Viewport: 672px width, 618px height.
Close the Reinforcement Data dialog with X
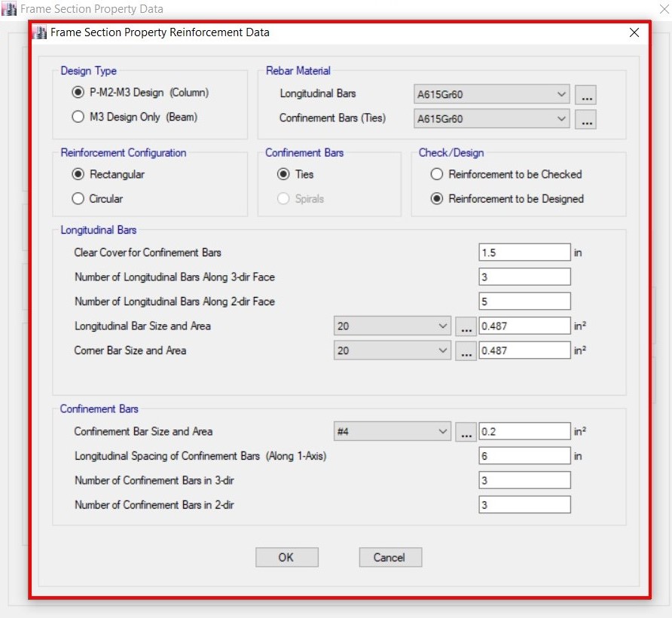click(634, 32)
